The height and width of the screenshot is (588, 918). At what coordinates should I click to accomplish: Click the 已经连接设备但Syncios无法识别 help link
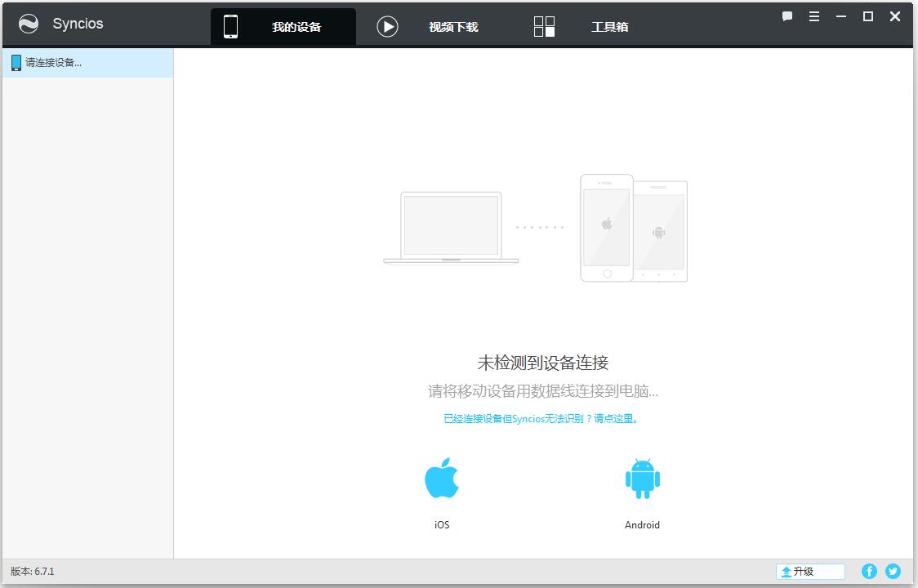[x=542, y=419]
